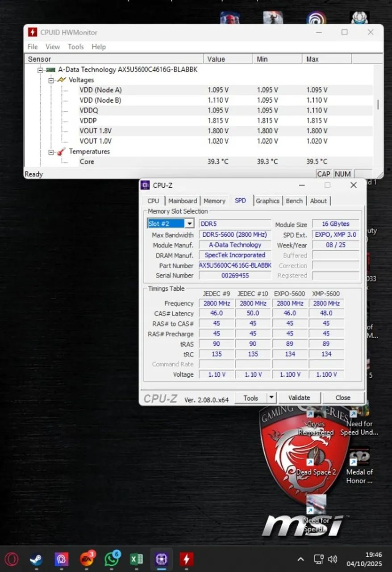Collapse the Voltages sensor group

pos(50,80)
